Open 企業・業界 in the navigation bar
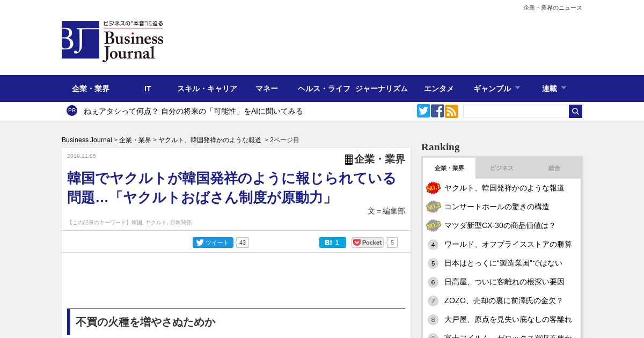This screenshot has height=338, width=644. pyautogui.click(x=91, y=89)
